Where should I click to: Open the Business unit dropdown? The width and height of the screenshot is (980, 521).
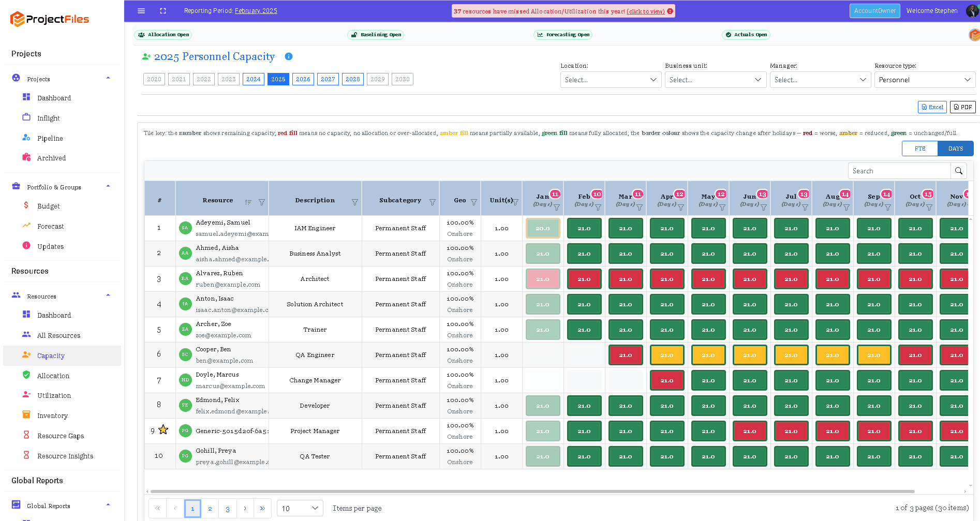(x=715, y=80)
